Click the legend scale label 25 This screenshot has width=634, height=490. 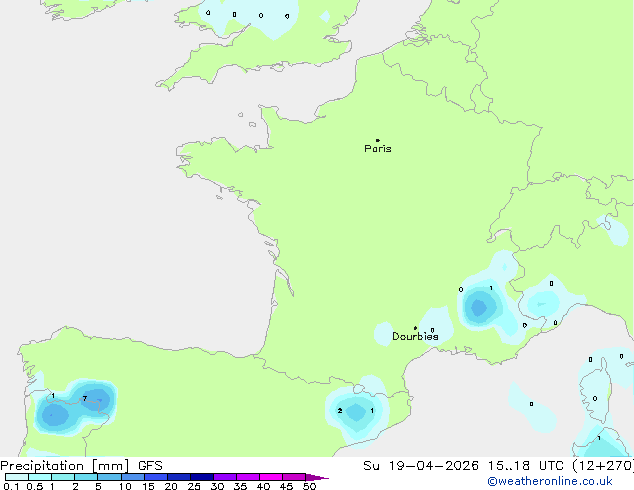(194, 486)
